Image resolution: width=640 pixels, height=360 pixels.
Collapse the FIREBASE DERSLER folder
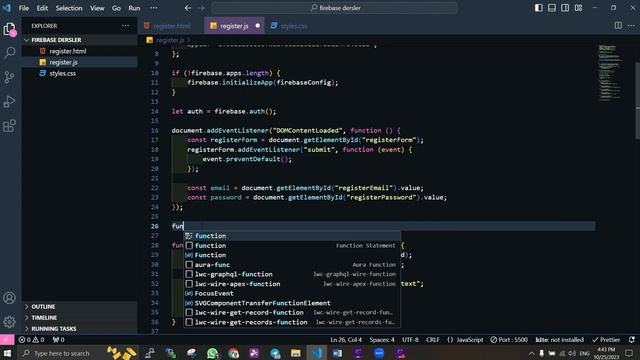click(x=80, y=40)
